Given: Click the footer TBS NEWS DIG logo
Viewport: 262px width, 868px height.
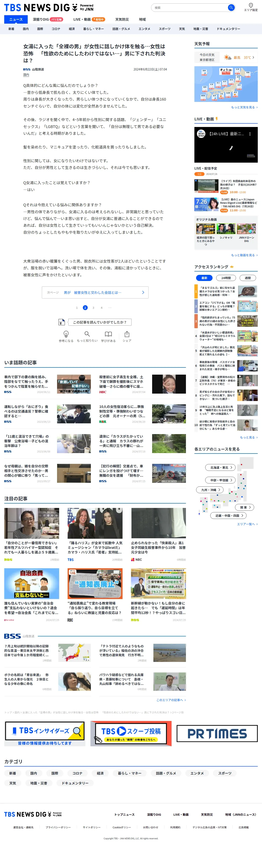Looking at the screenshot, I should pos(33,814).
